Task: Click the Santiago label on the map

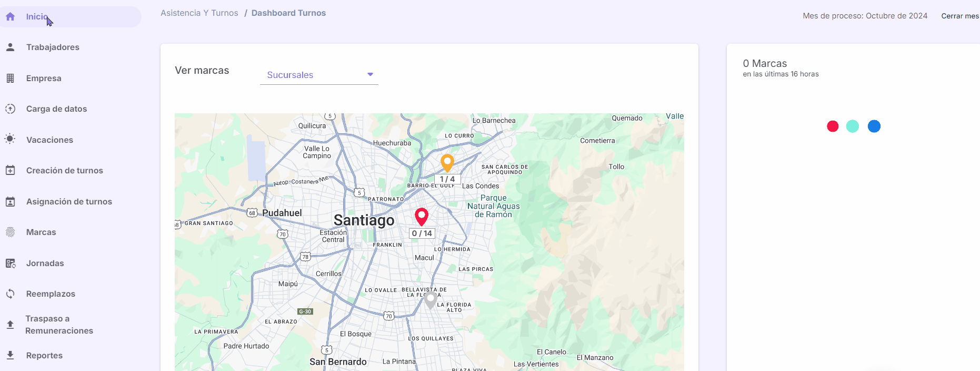Action: 364,220
